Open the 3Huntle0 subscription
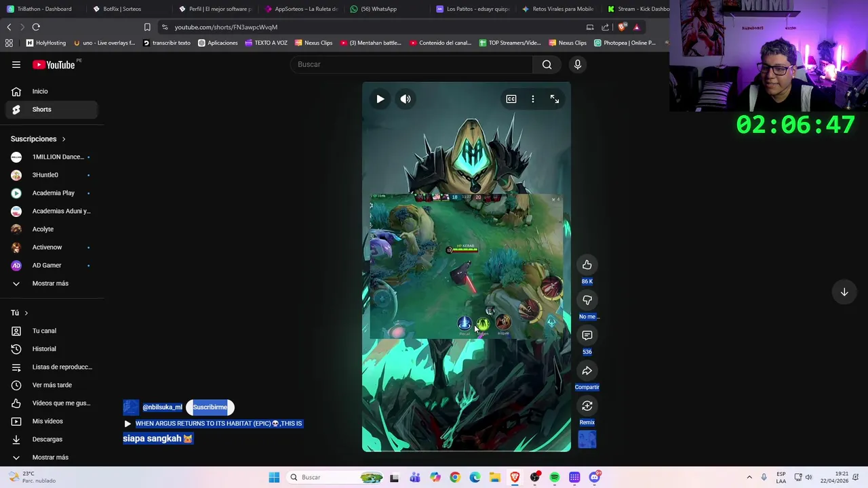This screenshot has width=868, height=488. (x=52, y=175)
